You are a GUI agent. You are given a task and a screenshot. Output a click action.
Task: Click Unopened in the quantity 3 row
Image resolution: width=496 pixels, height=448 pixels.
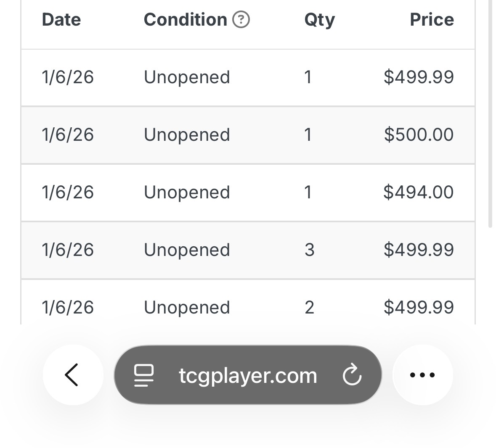click(187, 250)
